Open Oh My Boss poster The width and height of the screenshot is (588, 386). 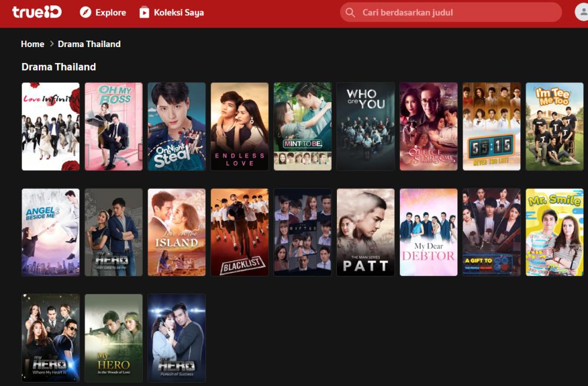click(113, 127)
